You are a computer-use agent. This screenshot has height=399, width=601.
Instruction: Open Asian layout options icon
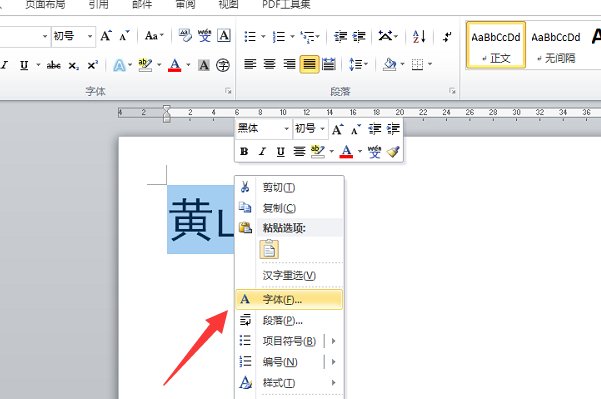tap(385, 36)
